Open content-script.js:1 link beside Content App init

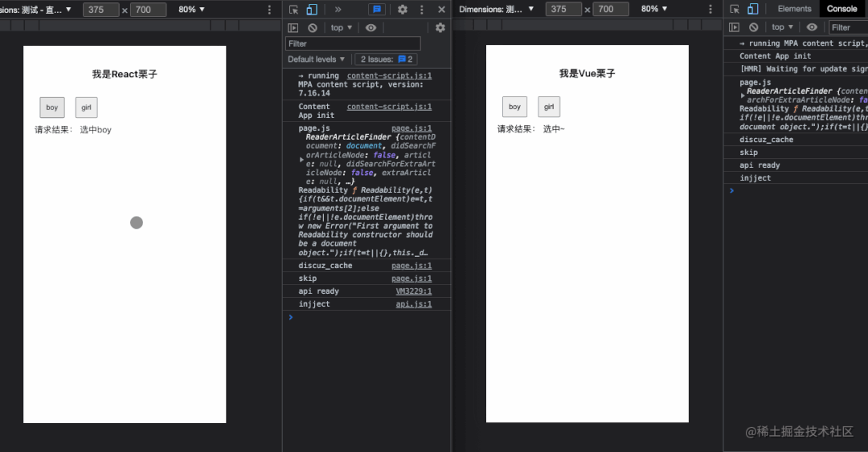pyautogui.click(x=389, y=107)
